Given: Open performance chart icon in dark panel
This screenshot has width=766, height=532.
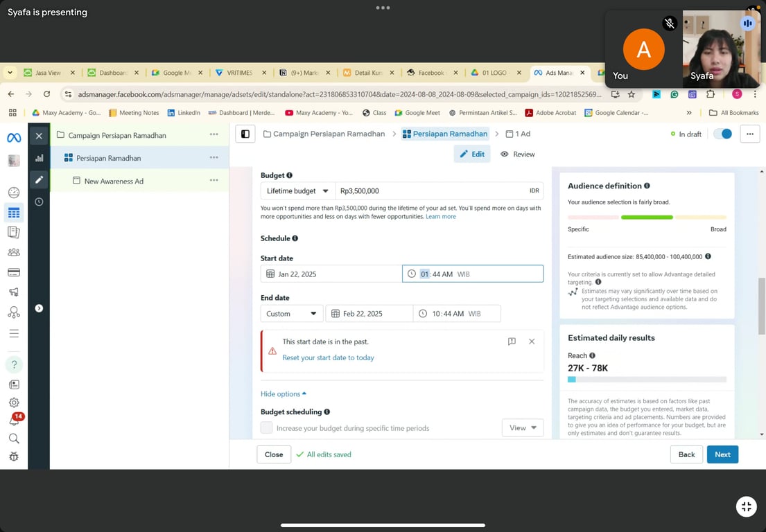Looking at the screenshot, I should tap(39, 158).
